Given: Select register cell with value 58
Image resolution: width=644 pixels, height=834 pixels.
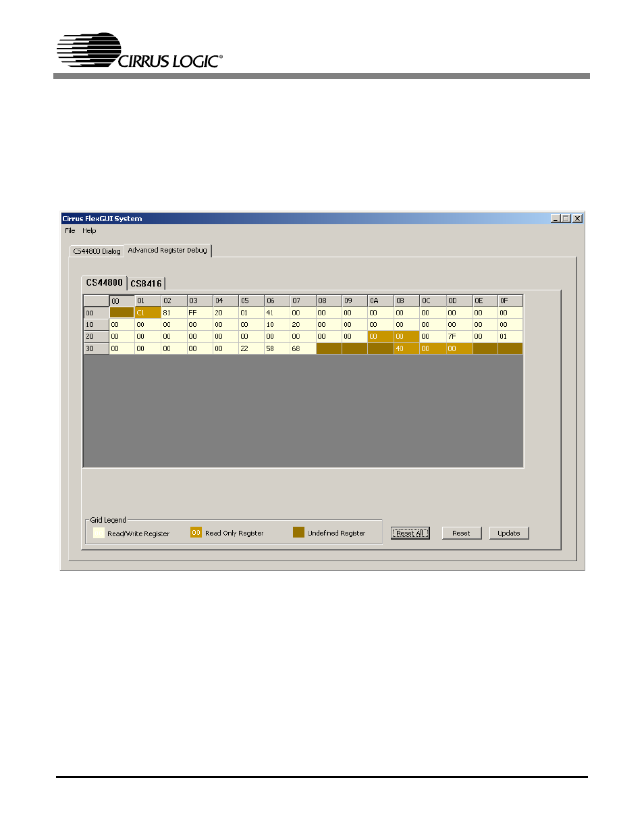Looking at the screenshot, I should click(x=277, y=348).
